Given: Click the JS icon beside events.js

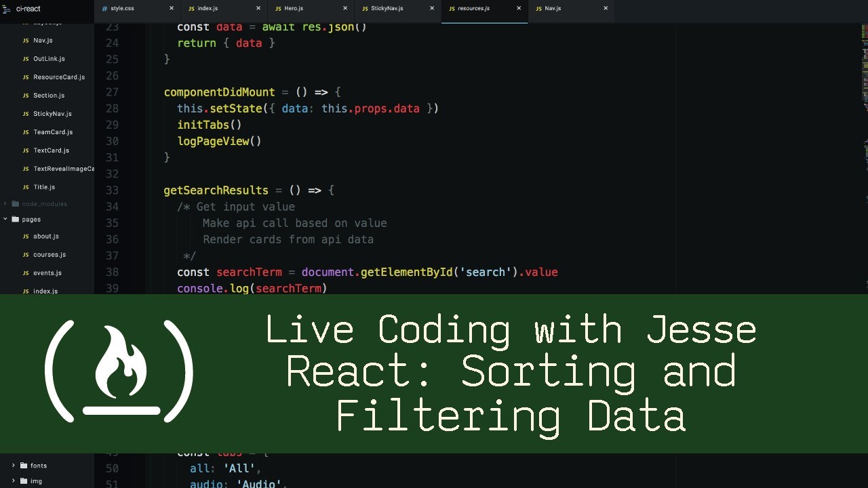Looking at the screenshot, I should point(26,273).
